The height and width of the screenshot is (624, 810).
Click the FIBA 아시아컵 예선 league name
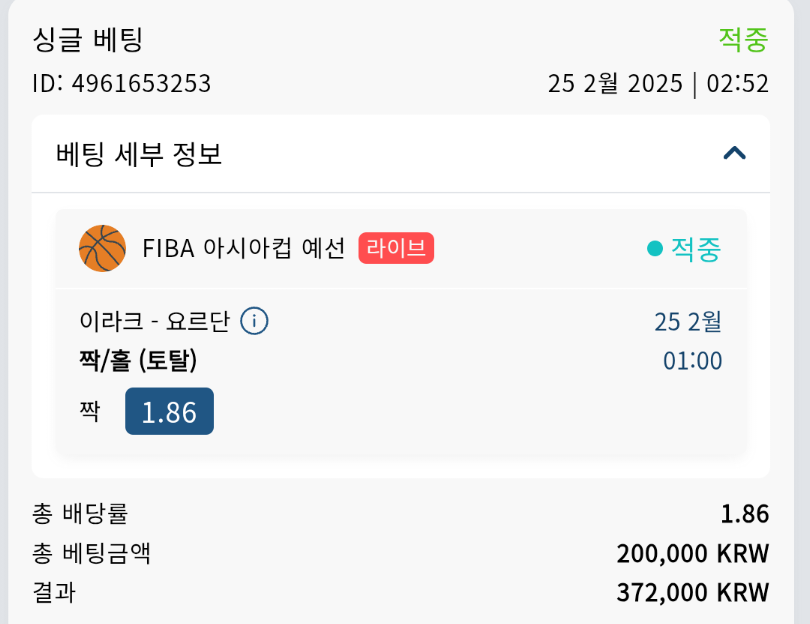click(244, 248)
